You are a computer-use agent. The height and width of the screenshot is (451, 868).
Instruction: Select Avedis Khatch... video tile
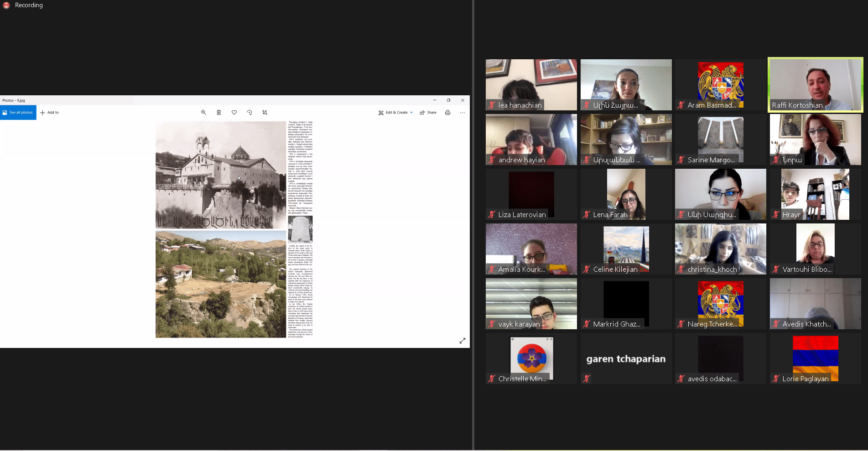(816, 304)
